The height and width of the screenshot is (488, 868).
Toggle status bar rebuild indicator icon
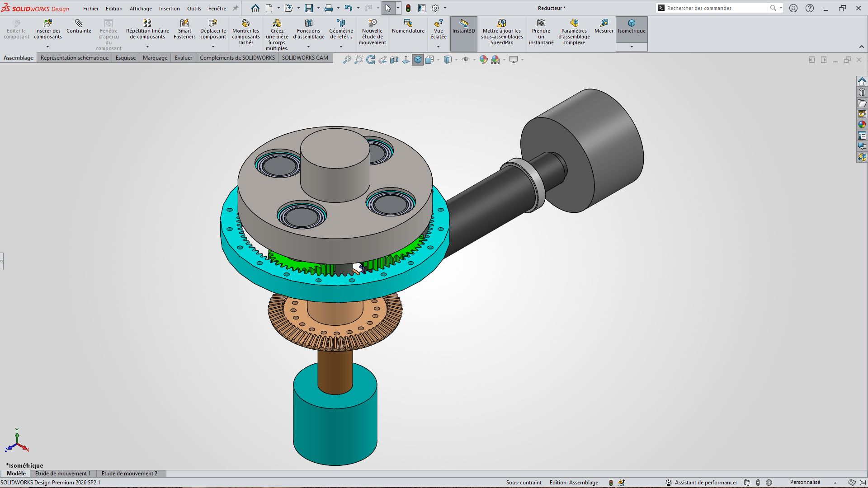(611, 483)
